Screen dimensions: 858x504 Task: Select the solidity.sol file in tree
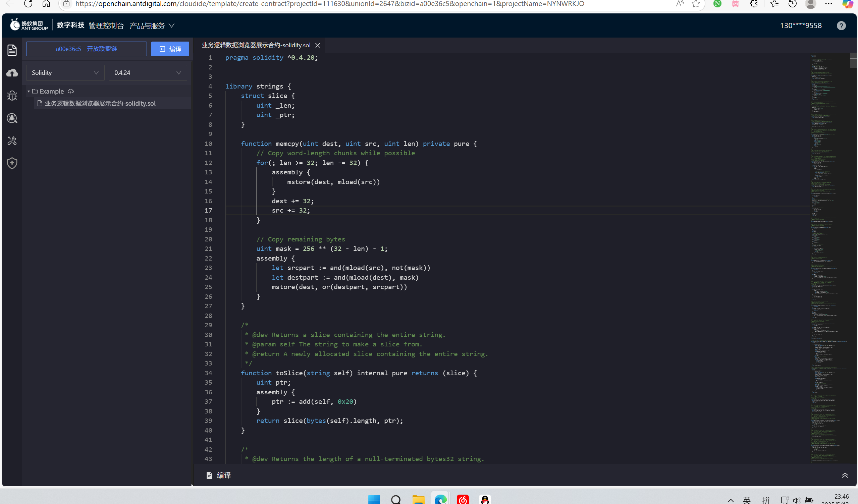pyautogui.click(x=100, y=104)
